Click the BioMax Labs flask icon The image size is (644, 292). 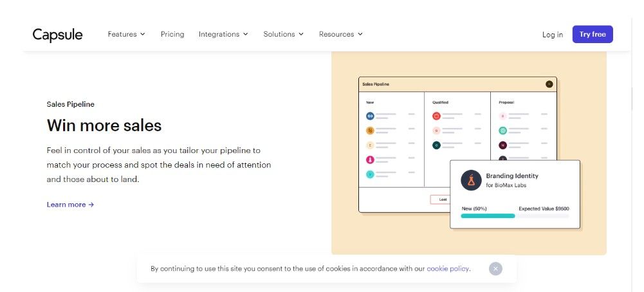point(471,180)
